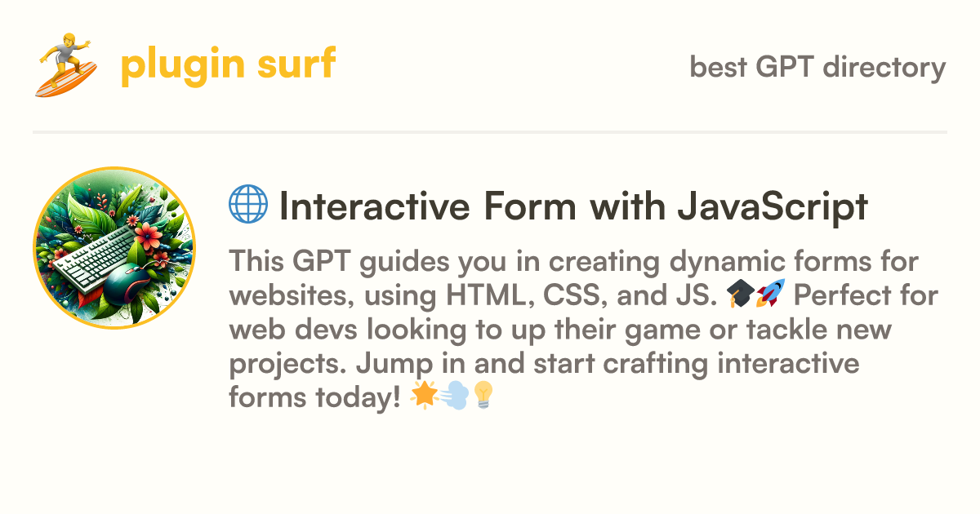Screen dimensions: 980x514
Task: Click the 'forms today!' text line
Action: 315,398
